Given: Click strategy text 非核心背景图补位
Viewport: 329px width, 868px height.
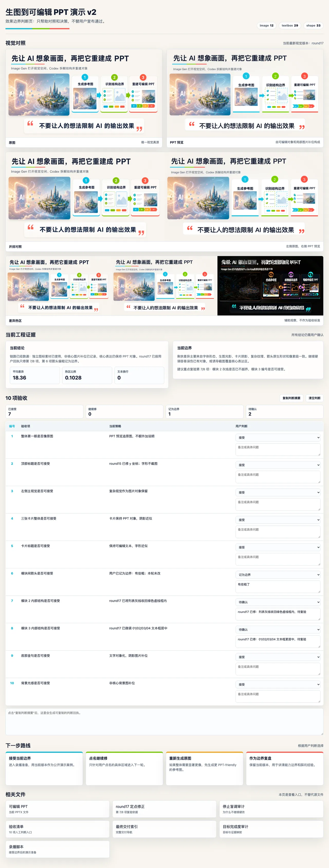Looking at the screenshot, I should [122, 683].
